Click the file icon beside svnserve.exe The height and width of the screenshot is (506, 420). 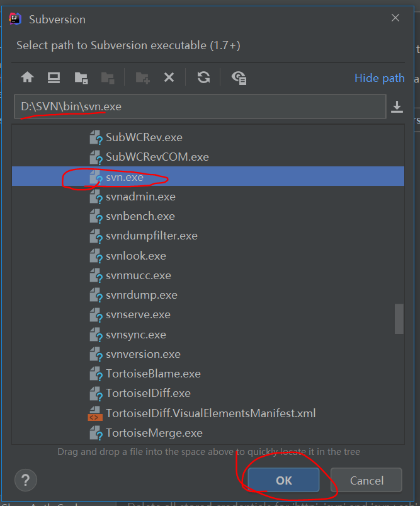(96, 314)
